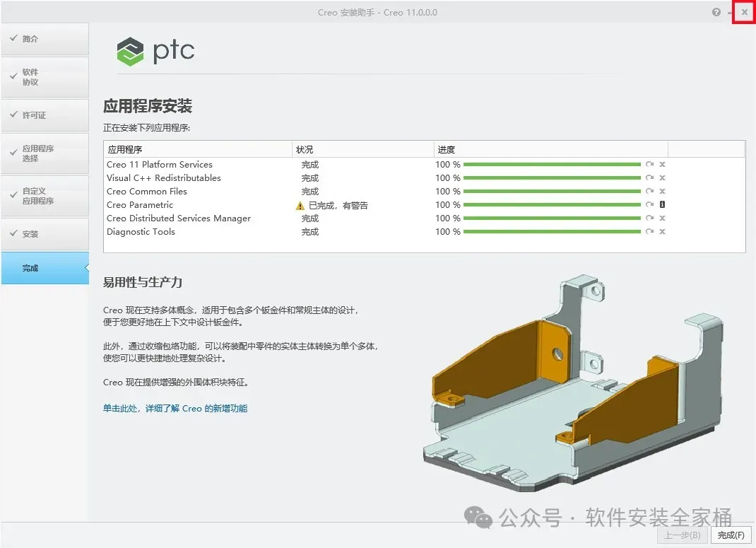The width and height of the screenshot is (756, 548).
Task: Go to the 自定义应用程序 step
Action: coord(45,196)
